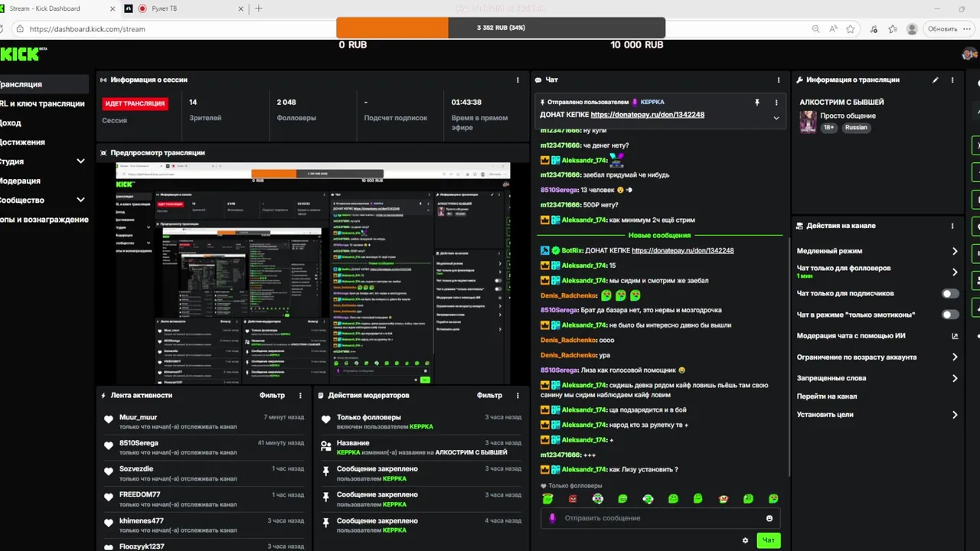Click chat message input field
The height and width of the screenshot is (551, 980).
[x=658, y=518]
